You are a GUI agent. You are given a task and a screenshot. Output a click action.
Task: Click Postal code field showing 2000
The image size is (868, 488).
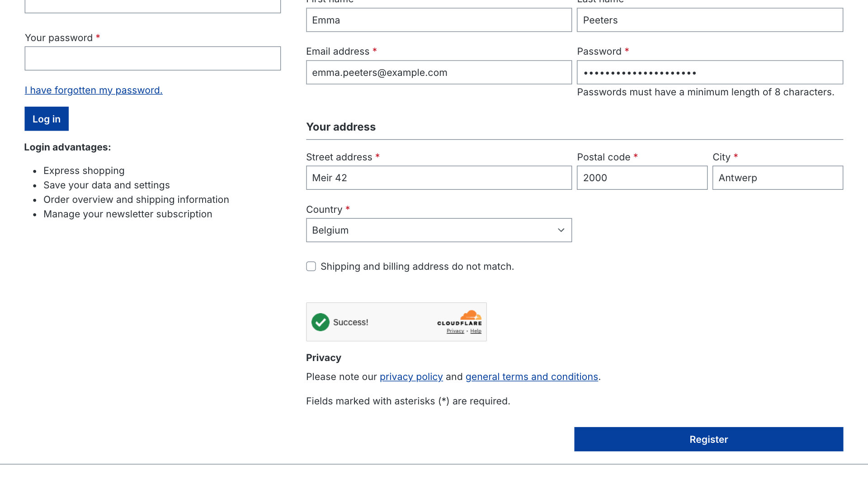[642, 178]
